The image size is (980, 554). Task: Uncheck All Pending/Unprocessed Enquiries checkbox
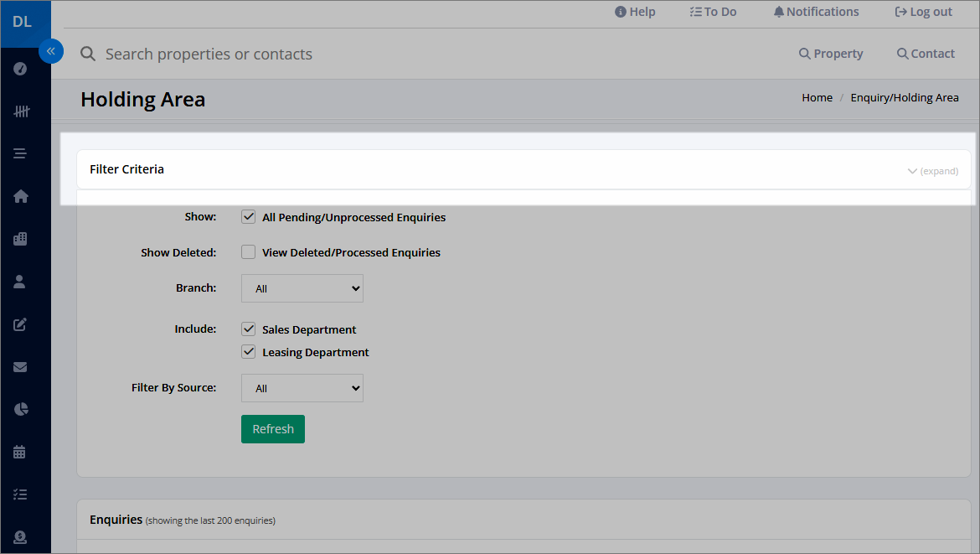pos(248,217)
